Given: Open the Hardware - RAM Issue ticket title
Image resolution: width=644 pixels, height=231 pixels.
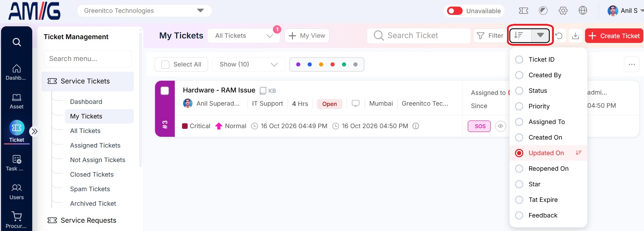Looking at the screenshot, I should pos(219,90).
